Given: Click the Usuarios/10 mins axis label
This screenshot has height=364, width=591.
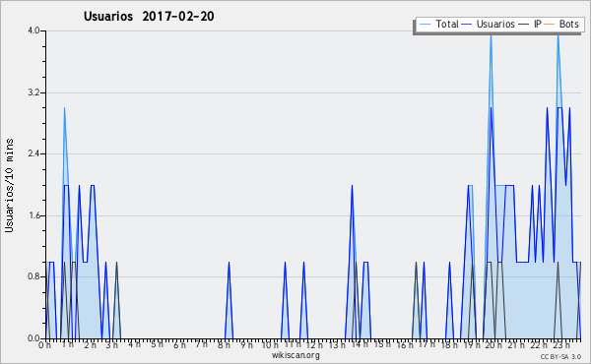Looking at the screenshot, I should click(9, 186).
